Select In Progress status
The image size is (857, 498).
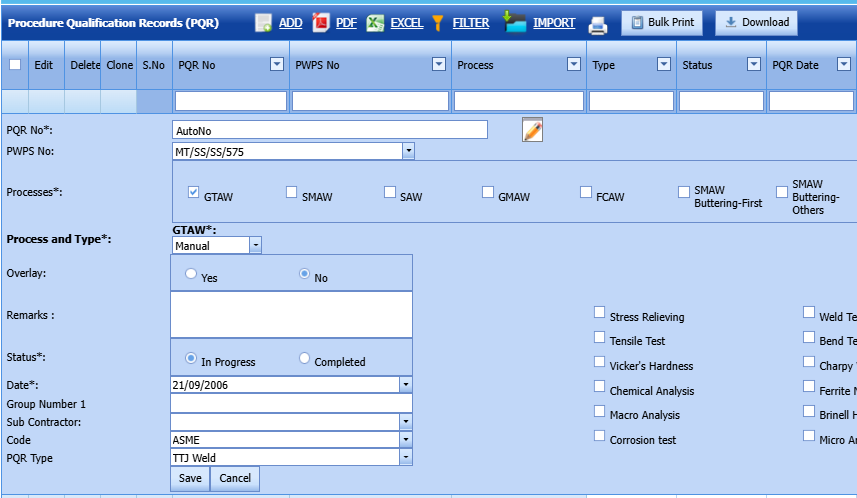(x=191, y=358)
